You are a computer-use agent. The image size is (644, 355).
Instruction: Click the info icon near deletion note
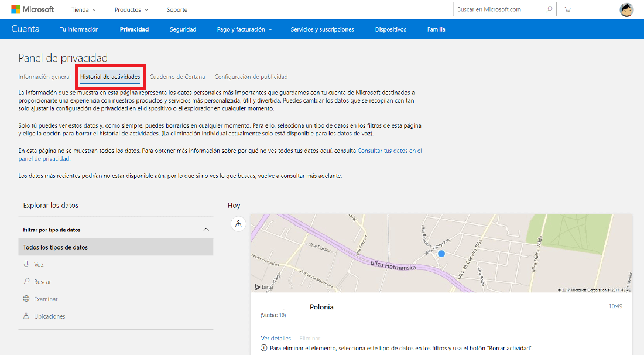click(x=263, y=348)
